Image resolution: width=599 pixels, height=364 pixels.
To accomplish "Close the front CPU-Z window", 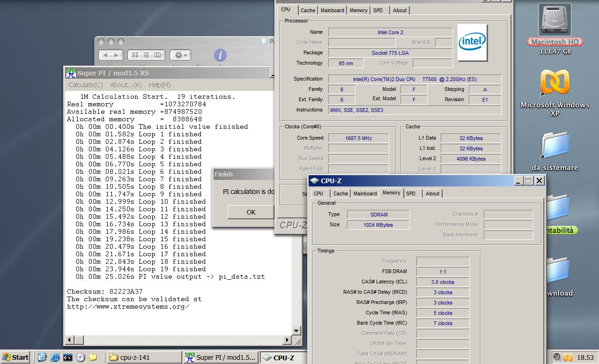I will 539,181.
